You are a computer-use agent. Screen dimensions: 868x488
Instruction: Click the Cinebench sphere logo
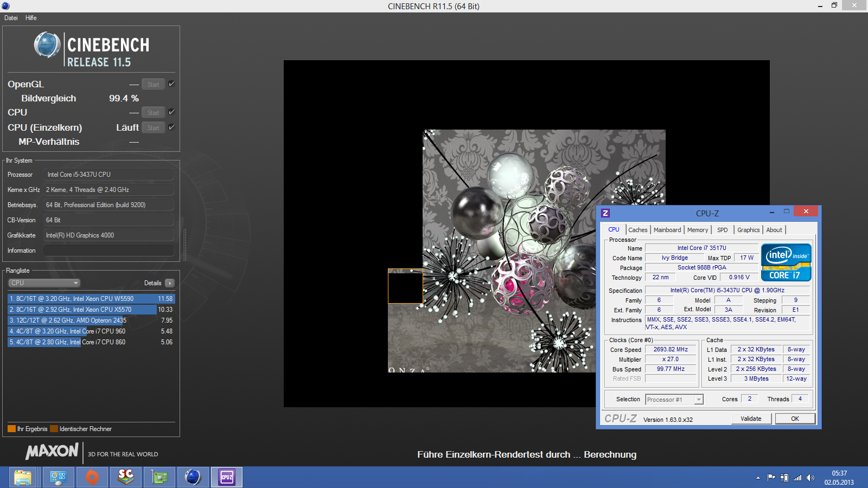coord(47,45)
